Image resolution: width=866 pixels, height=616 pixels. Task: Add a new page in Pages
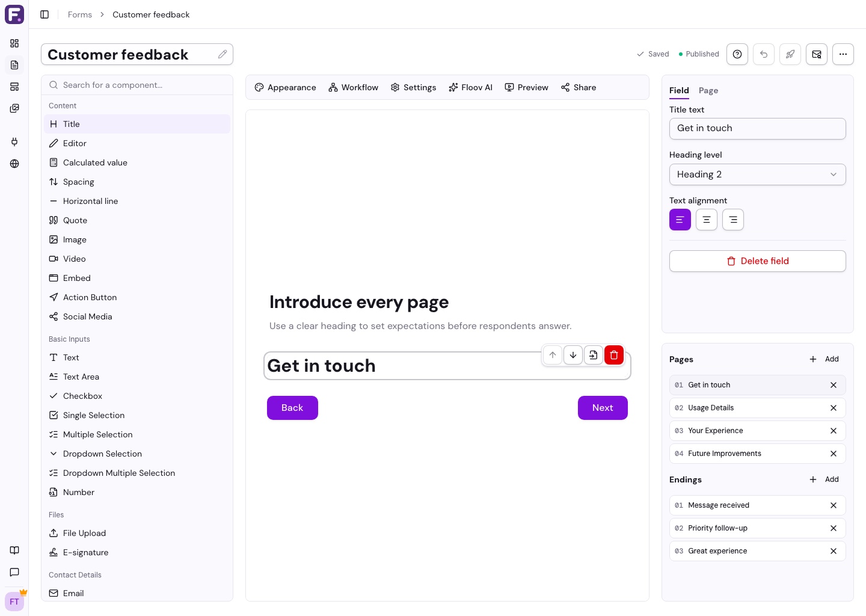(x=825, y=359)
